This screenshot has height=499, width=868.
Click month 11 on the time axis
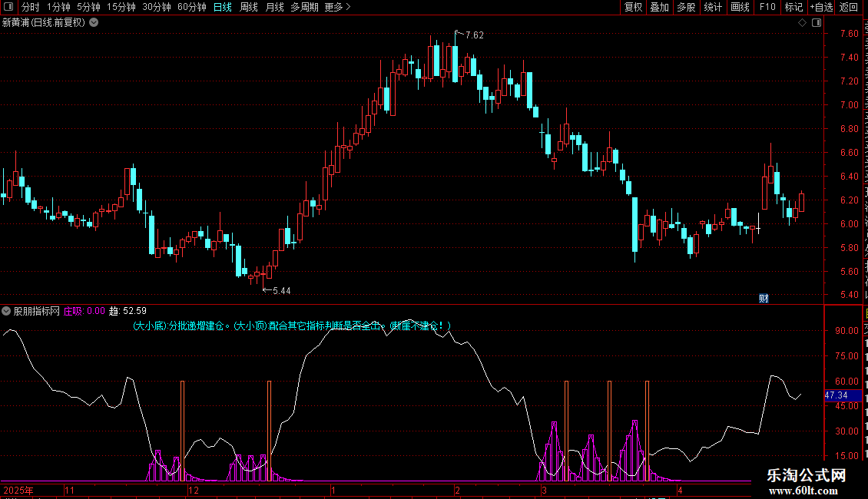(69, 490)
